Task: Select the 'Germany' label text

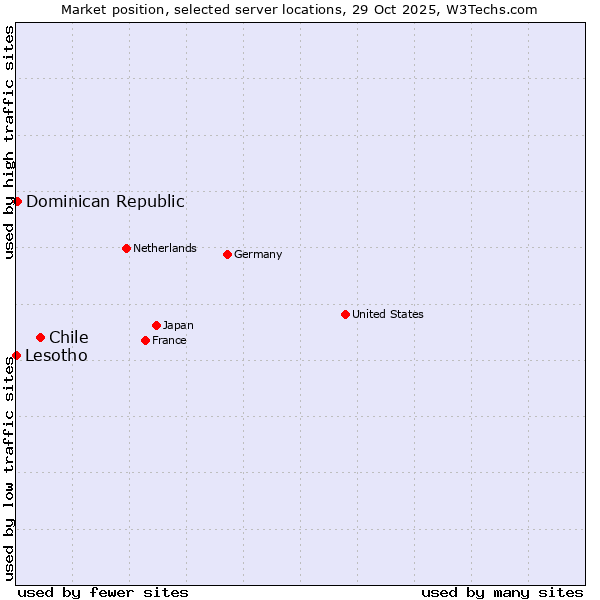Action: point(258,254)
